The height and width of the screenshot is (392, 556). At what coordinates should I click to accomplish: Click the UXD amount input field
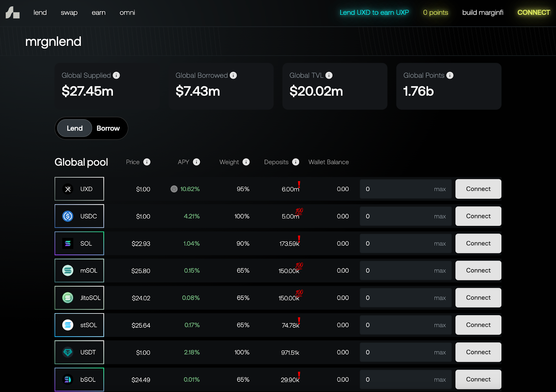(406, 189)
